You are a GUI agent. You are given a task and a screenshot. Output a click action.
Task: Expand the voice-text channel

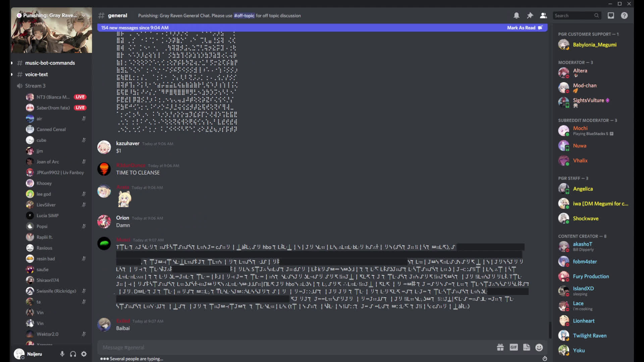coord(11,74)
